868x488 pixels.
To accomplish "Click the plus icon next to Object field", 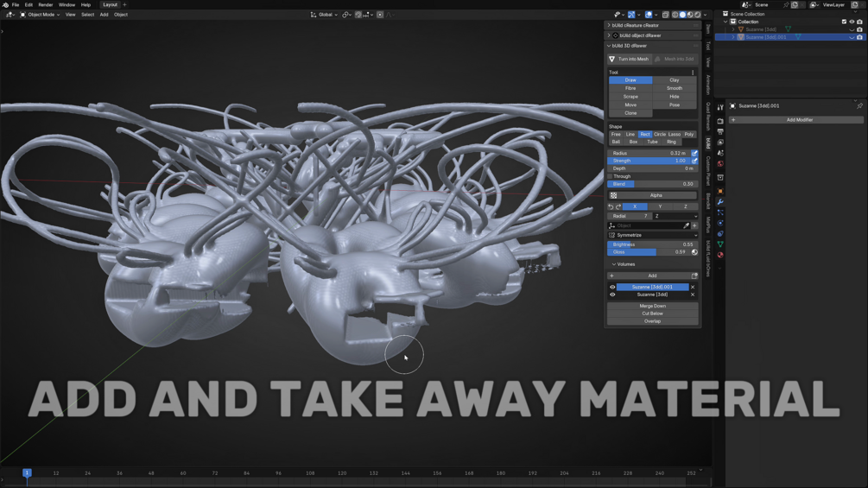I will coord(694,225).
